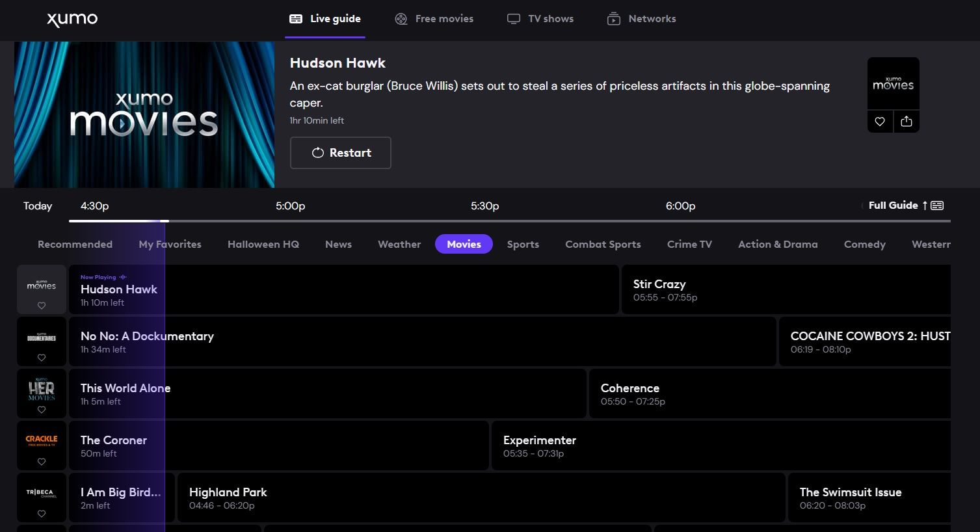This screenshot has height=532, width=980.
Task: Click the Now Playing indicator
Action: click(x=103, y=277)
